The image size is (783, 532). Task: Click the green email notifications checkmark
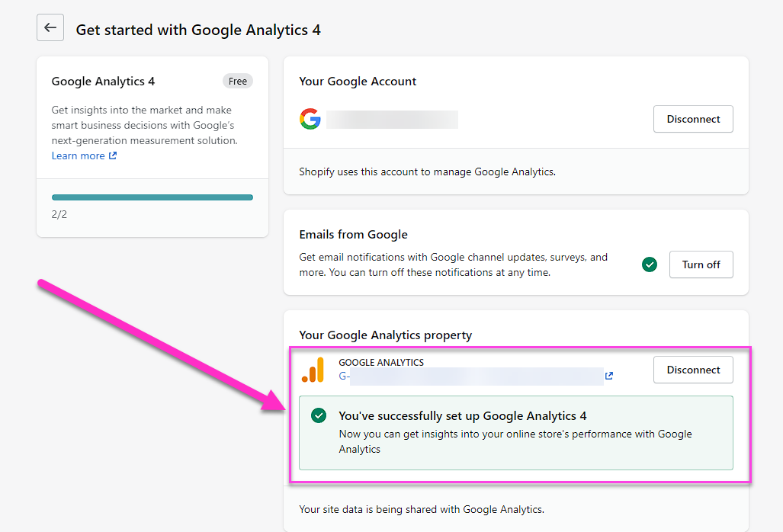click(x=649, y=264)
